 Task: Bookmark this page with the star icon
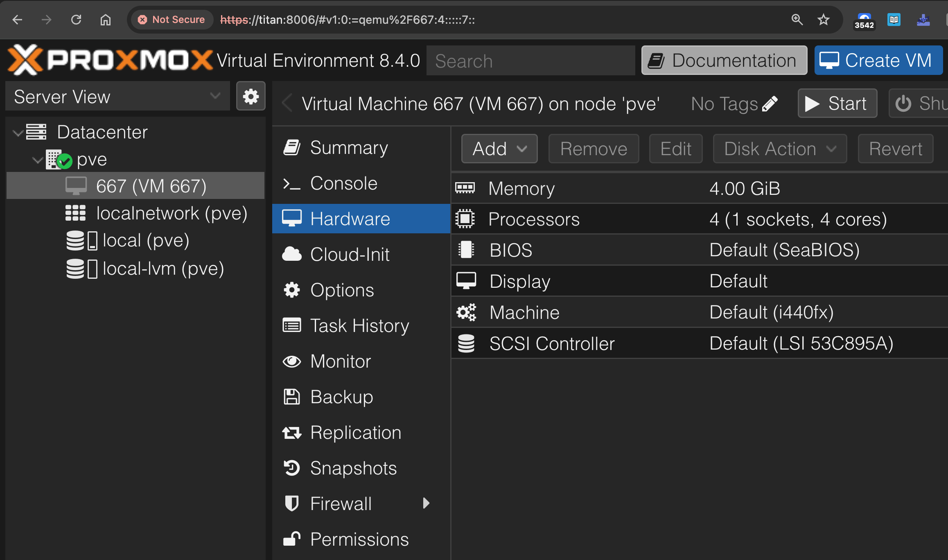(x=824, y=19)
